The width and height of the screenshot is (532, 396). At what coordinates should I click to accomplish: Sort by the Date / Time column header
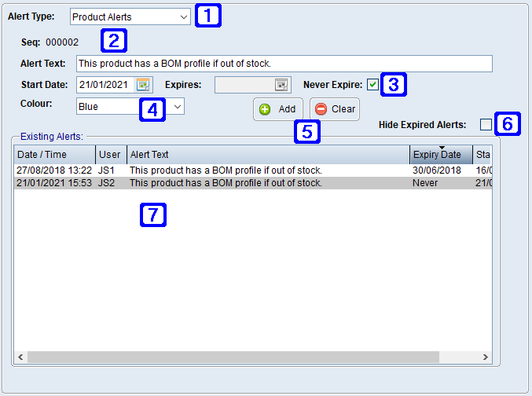pyautogui.click(x=54, y=155)
